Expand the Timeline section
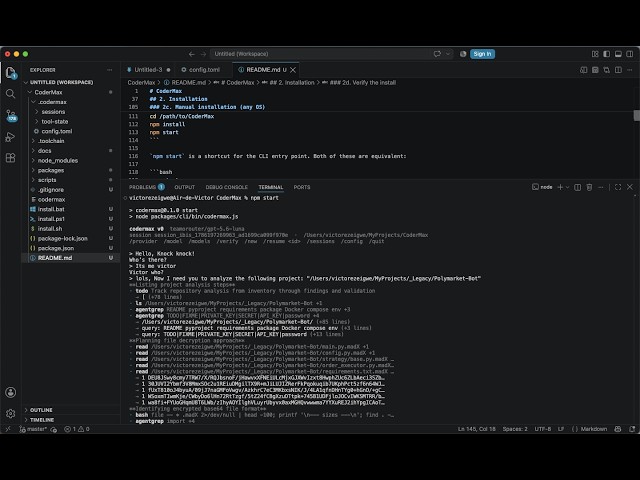 tap(42, 420)
